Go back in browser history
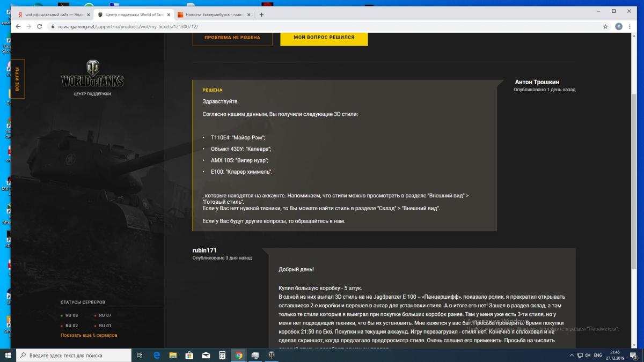644x362 pixels. tap(18, 26)
